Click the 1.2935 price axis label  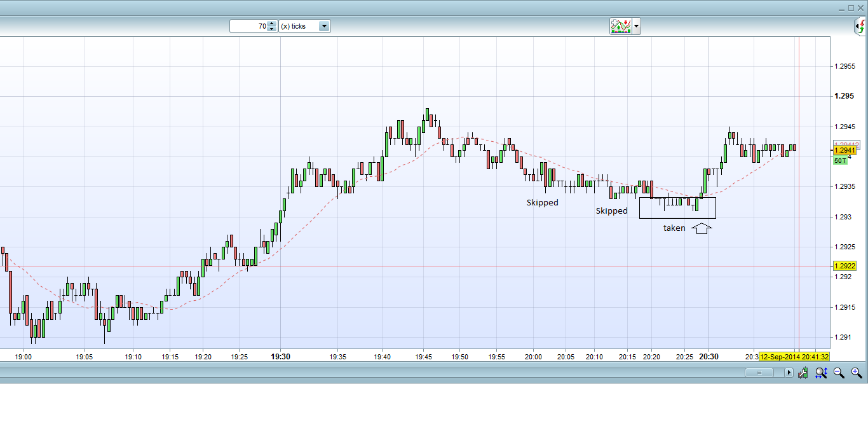click(845, 186)
